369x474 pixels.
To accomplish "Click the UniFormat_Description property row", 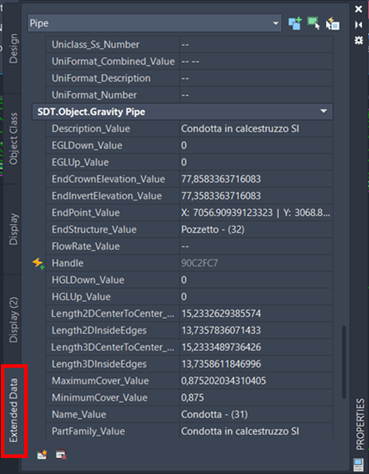I will click(189, 78).
